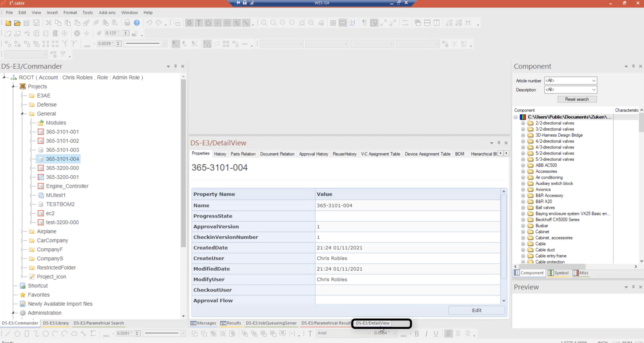Click the four-arrow move icon
The height and width of the screenshot is (343, 644).
point(87,33)
